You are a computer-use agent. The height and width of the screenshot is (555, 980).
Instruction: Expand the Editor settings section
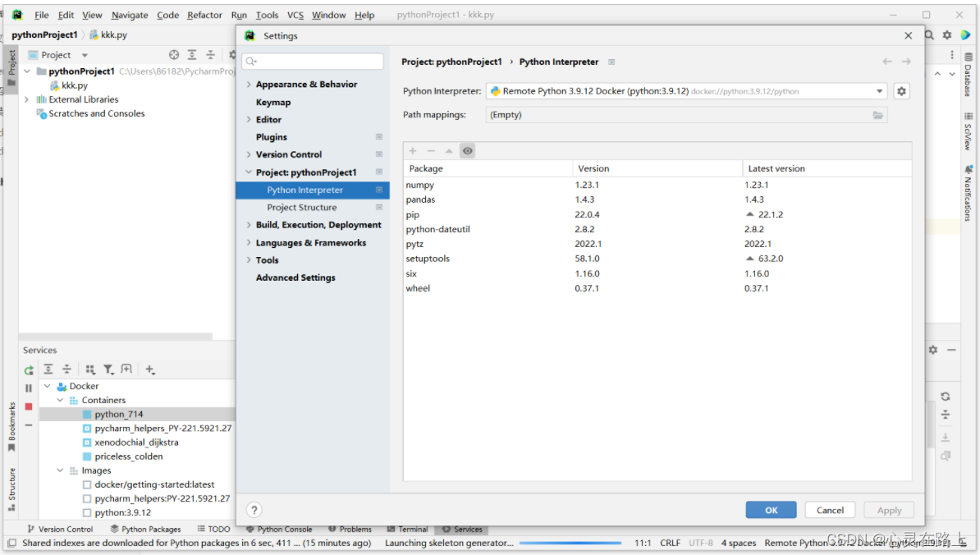point(249,119)
